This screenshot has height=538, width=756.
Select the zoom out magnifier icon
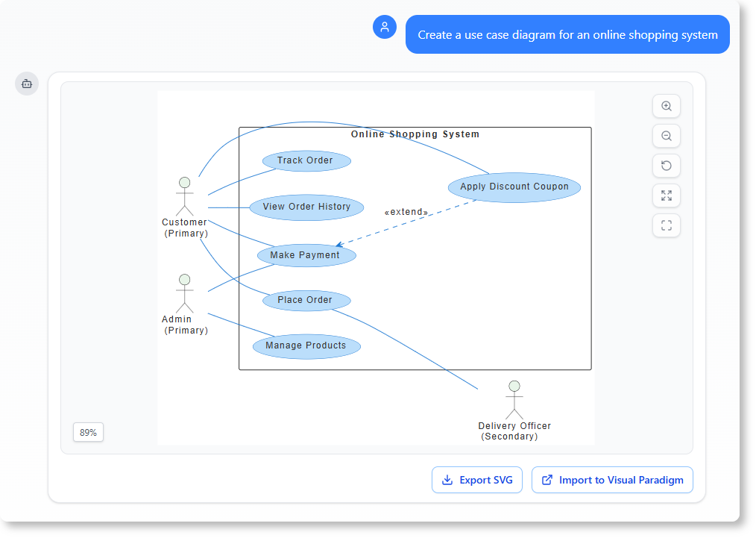pos(666,136)
